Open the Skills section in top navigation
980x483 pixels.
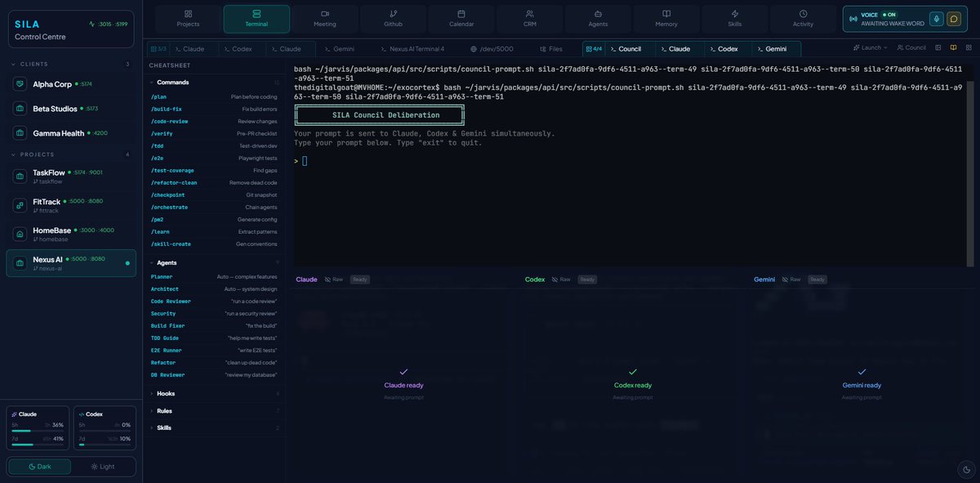point(735,19)
